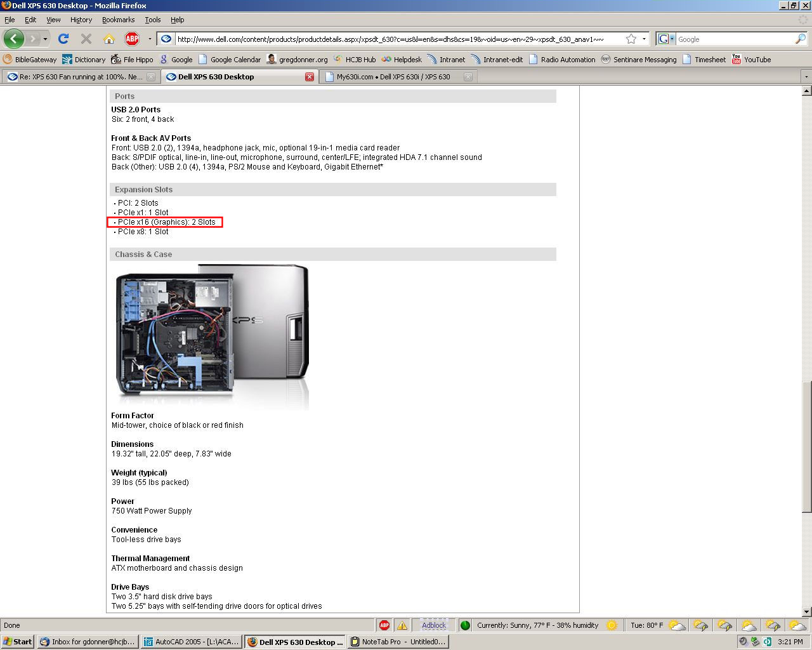Image resolution: width=812 pixels, height=650 pixels.
Task: Open the Radio Automation bookmark
Action: coord(561,59)
